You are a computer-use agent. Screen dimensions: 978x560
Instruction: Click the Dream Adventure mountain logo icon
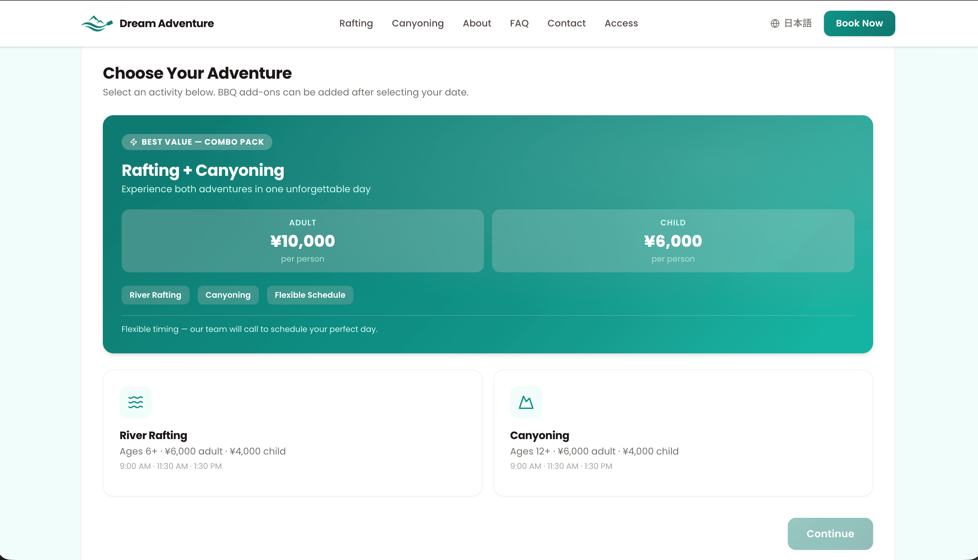[x=97, y=23]
